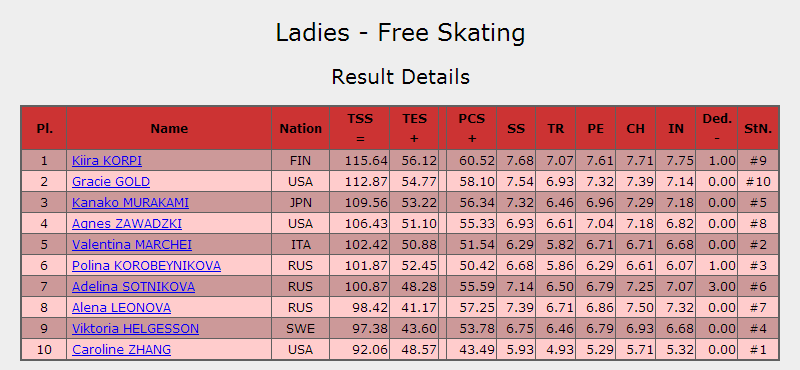Click the Name column header
Viewport: 800px width, 370px height.
169,129
